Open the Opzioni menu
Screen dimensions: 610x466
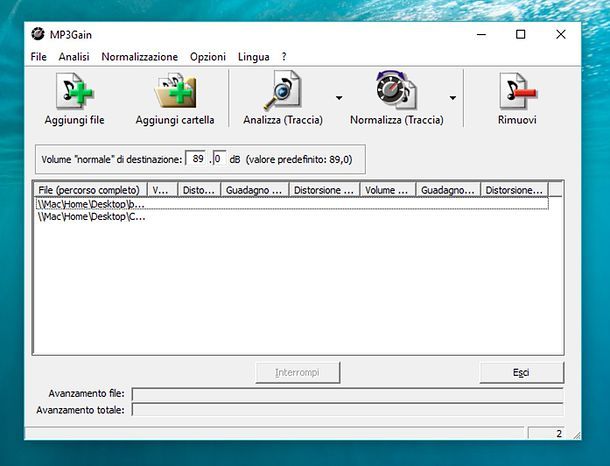point(208,57)
